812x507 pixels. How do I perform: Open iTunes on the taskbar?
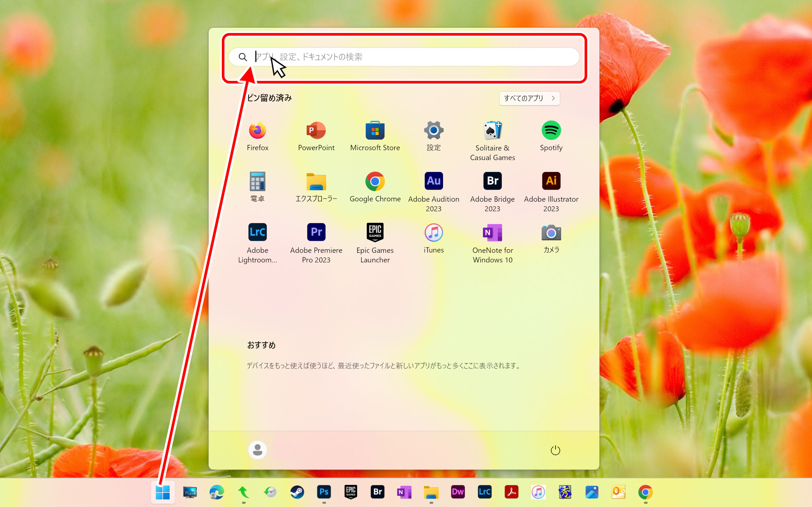538,492
